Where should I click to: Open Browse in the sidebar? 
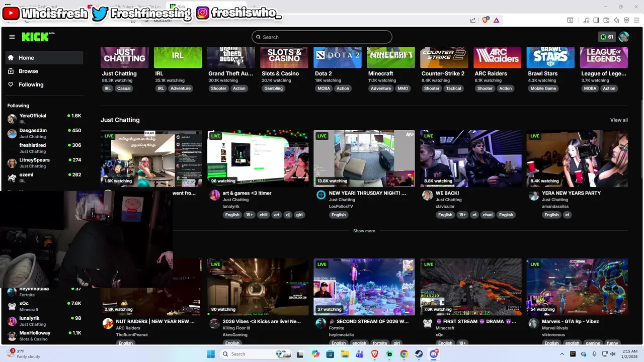[44, 71]
